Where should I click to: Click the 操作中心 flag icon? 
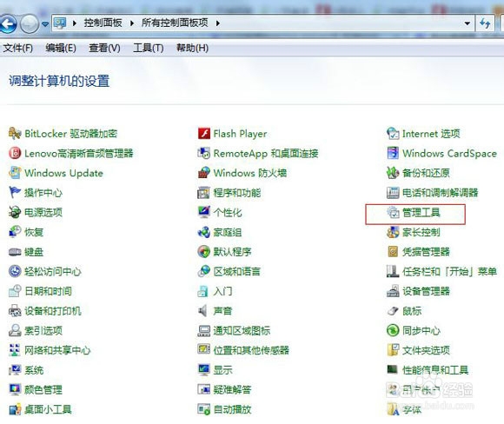[15, 193]
